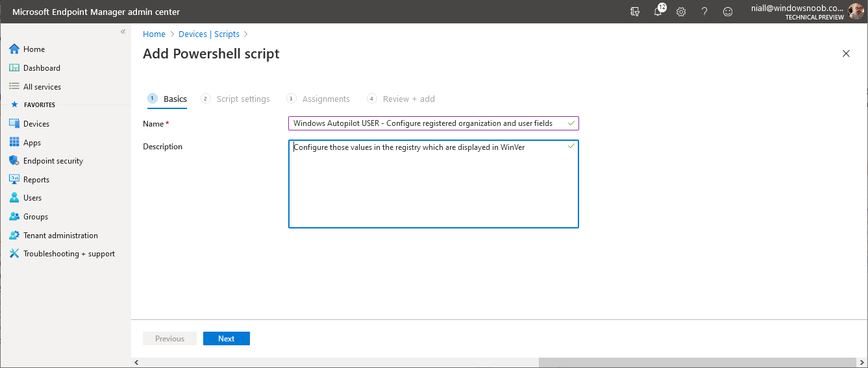868x368 pixels.
Task: Collapse the left navigation sidebar
Action: 123,32
